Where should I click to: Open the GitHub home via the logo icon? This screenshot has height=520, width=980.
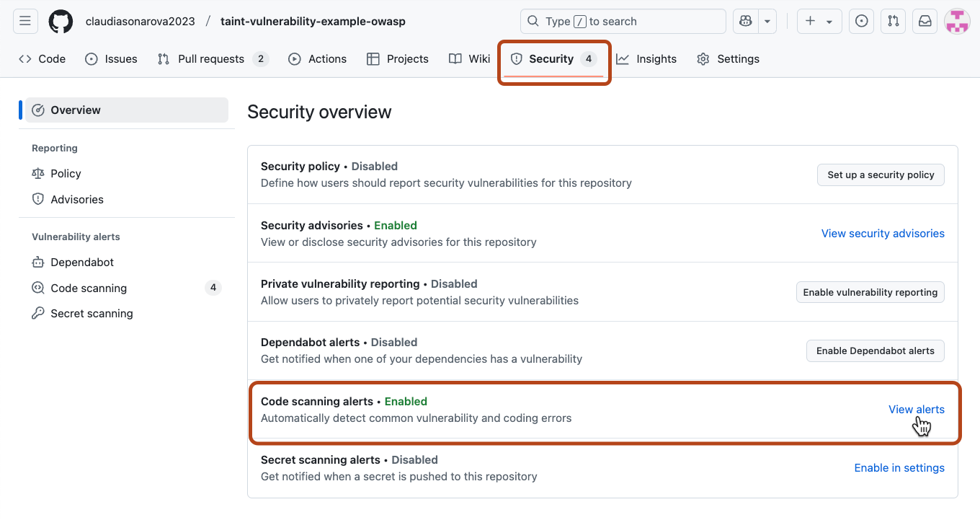click(x=61, y=21)
